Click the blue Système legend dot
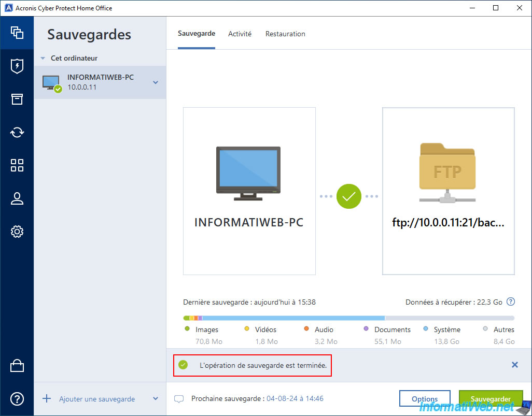Viewport: 532px width, 416px height. pos(426,328)
